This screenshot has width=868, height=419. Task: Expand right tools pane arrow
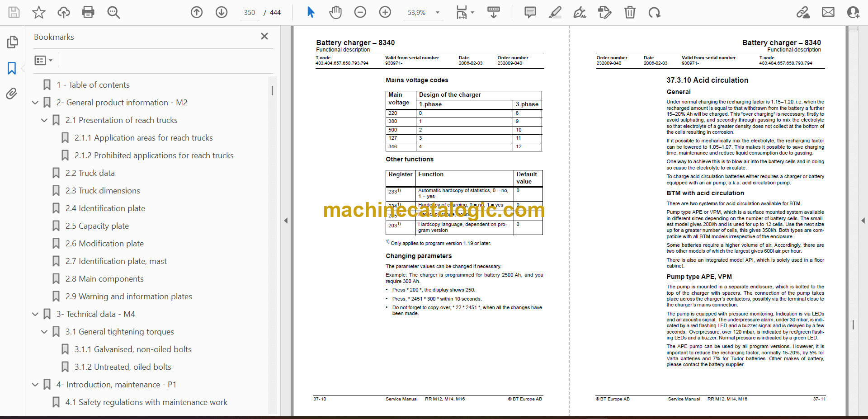point(863,221)
